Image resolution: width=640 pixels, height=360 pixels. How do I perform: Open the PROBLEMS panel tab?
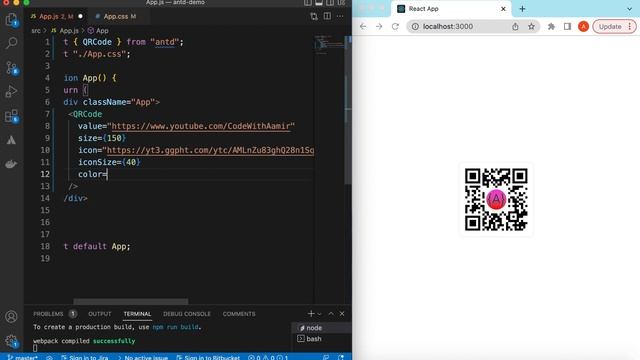click(x=54, y=314)
